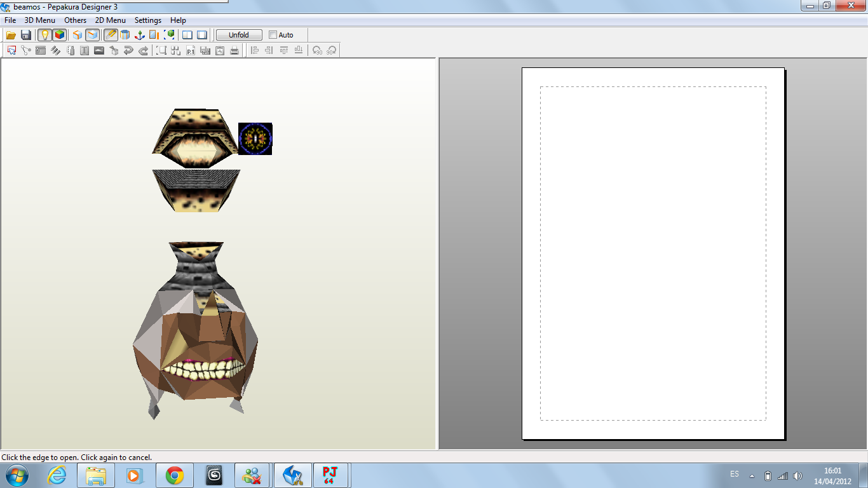This screenshot has height=488, width=868.
Task: Click the Save floppy disk icon
Action: 26,35
